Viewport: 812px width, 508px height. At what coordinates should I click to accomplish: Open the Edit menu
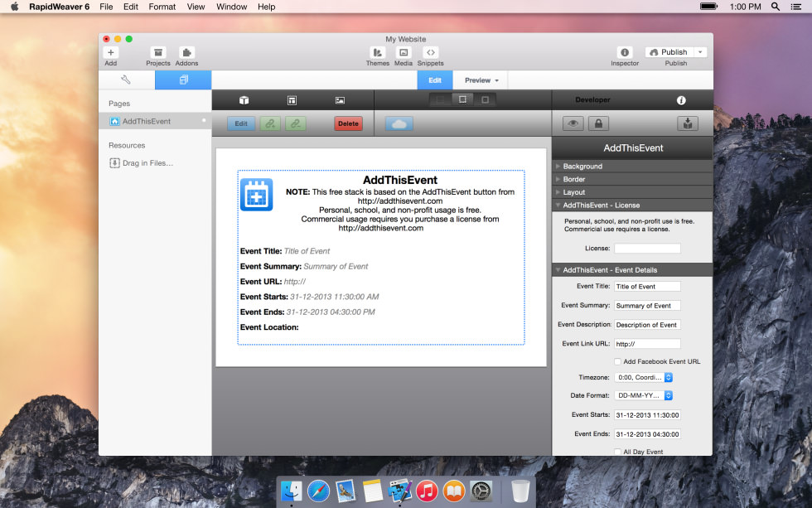(131, 7)
